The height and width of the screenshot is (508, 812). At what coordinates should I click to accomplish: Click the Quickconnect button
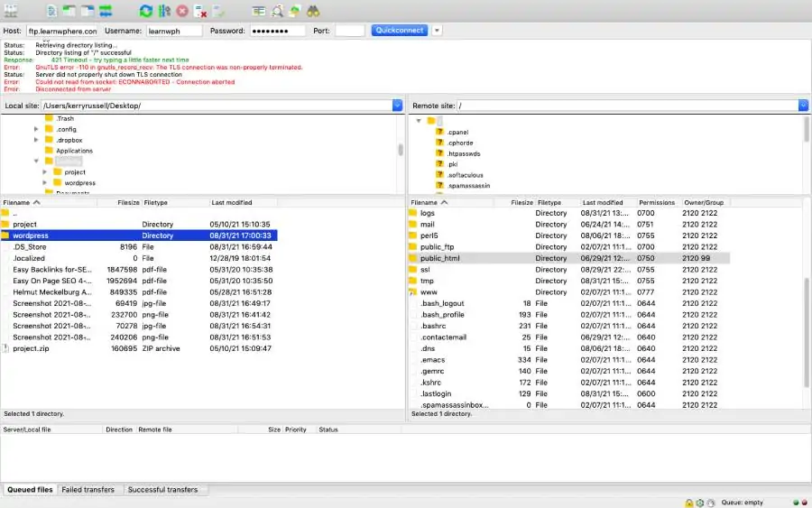click(399, 30)
